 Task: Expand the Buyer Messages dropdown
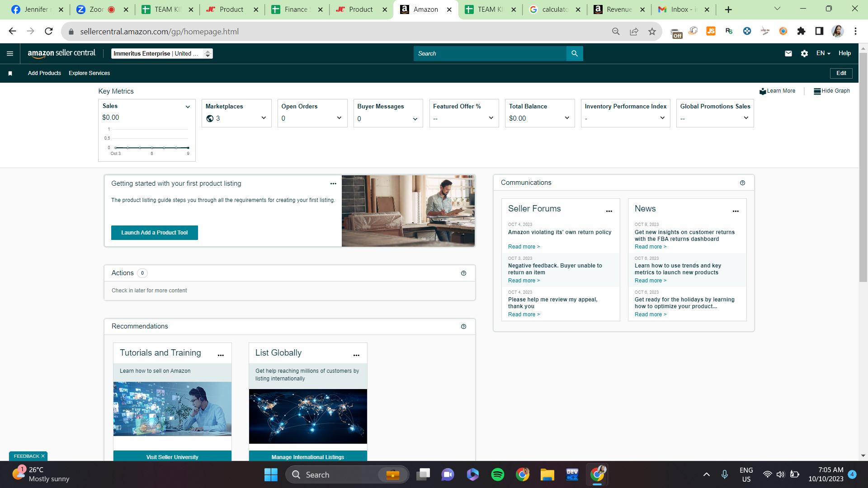415,119
